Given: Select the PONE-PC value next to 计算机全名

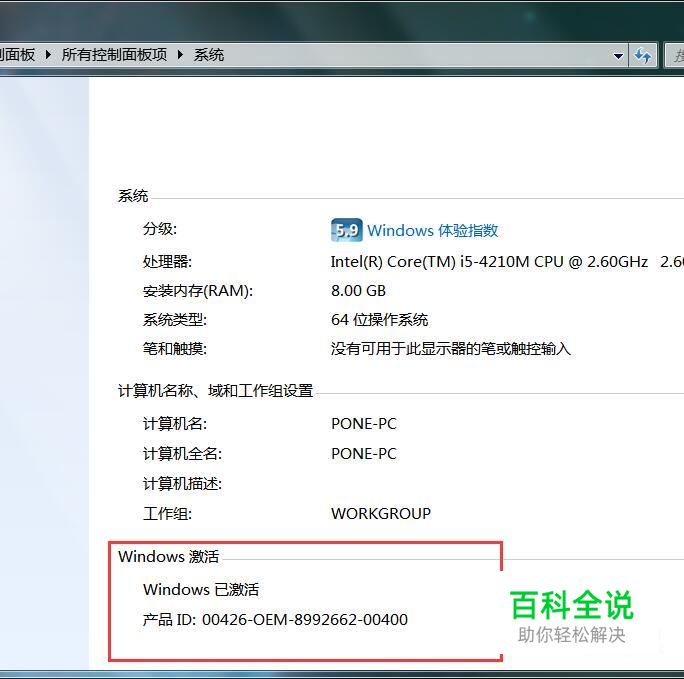Looking at the screenshot, I should point(363,454).
